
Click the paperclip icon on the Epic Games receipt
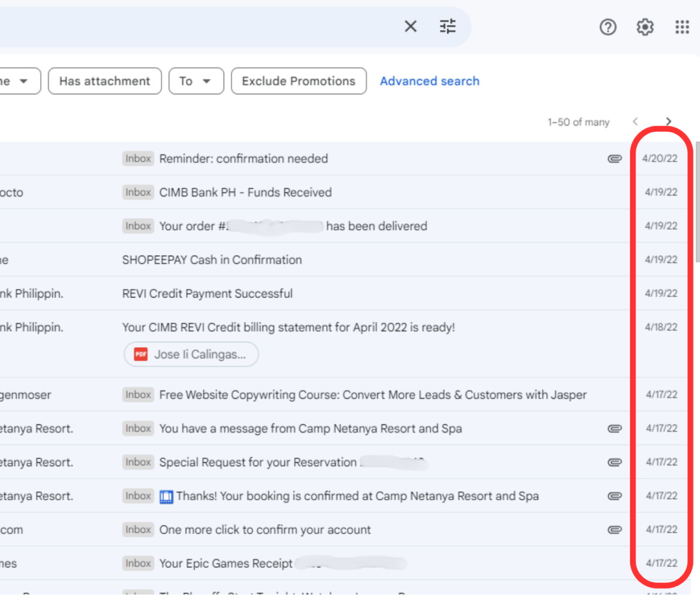point(615,563)
